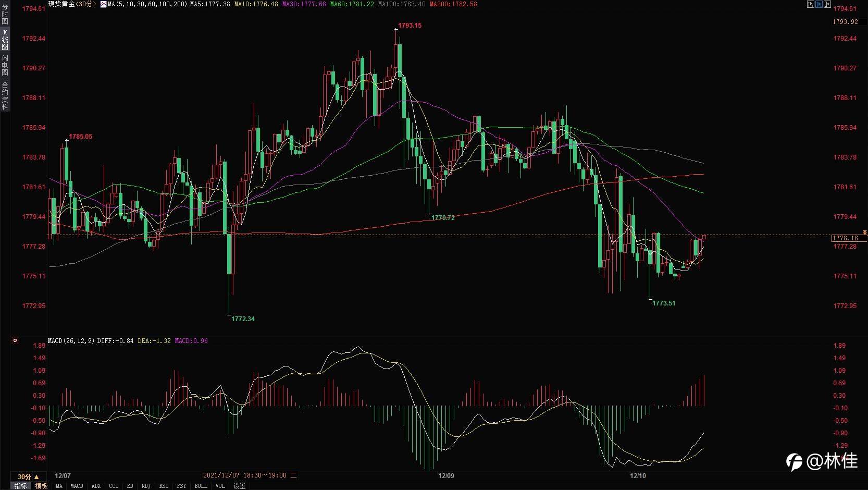Image resolution: width=868 pixels, height=490 pixels.
Task: Open the 设置 settings button
Action: coord(239,486)
